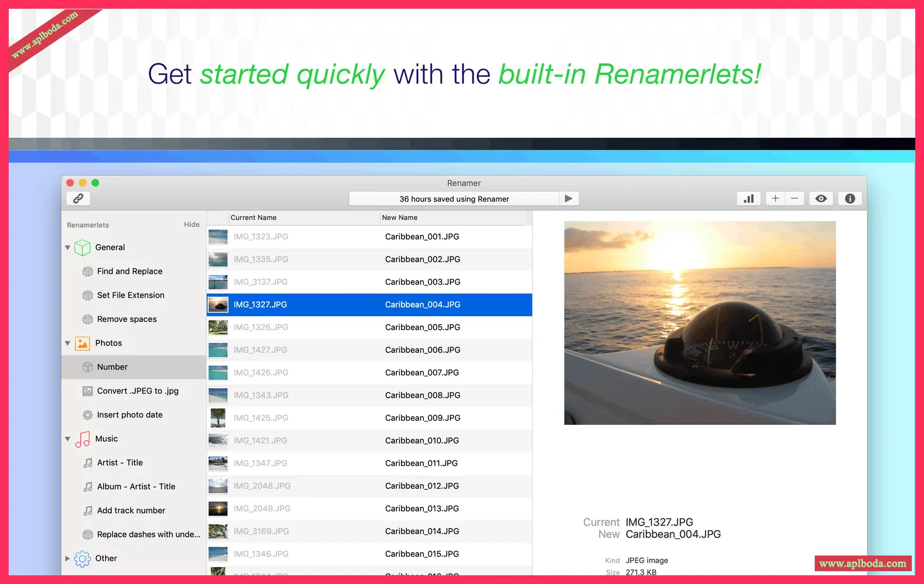Viewport: 924px width, 584px height.
Task: Click the Caribbean_015.JPG new name
Action: pos(422,554)
